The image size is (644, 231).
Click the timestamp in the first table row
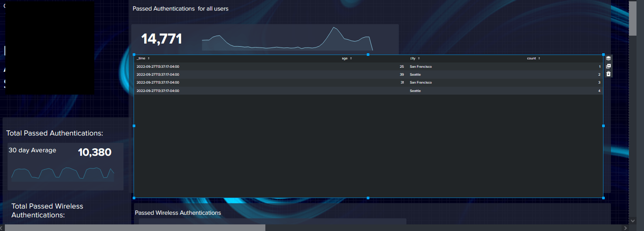tap(158, 67)
